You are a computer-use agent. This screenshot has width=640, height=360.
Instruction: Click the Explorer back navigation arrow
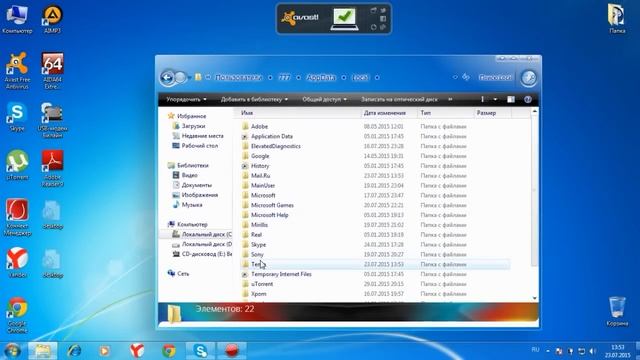(x=167, y=78)
